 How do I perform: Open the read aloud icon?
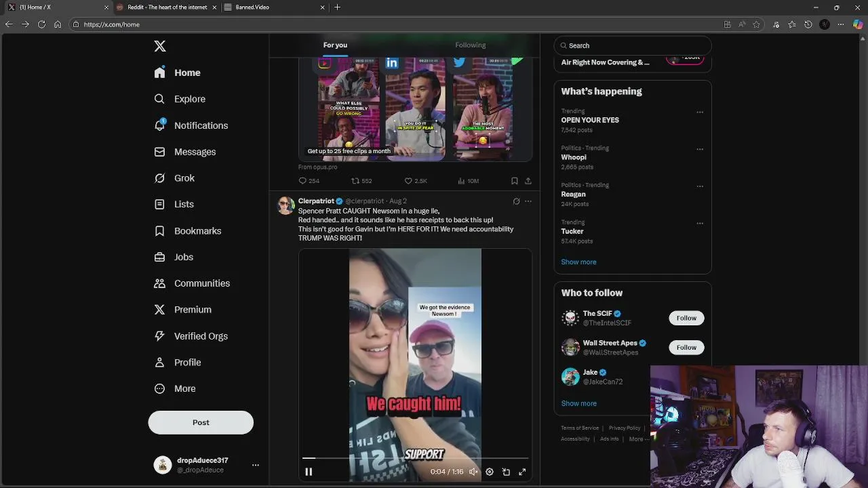pyautogui.click(x=742, y=24)
